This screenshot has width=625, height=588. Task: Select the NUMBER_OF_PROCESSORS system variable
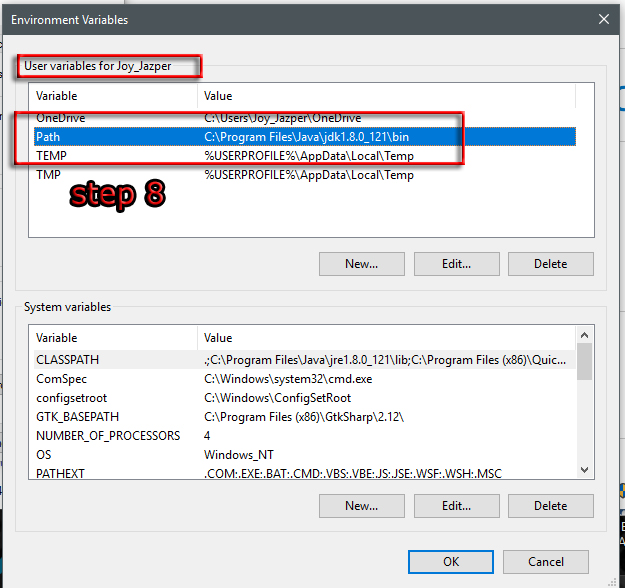[x=305, y=436]
